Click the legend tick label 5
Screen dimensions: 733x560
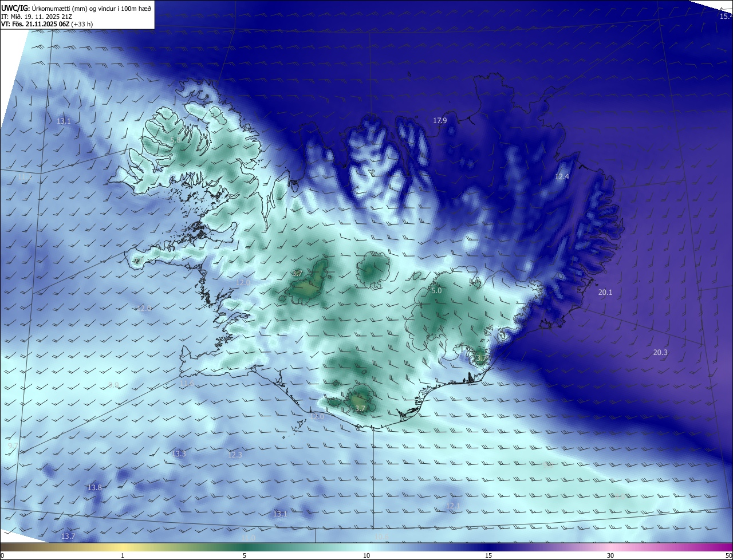(245, 555)
